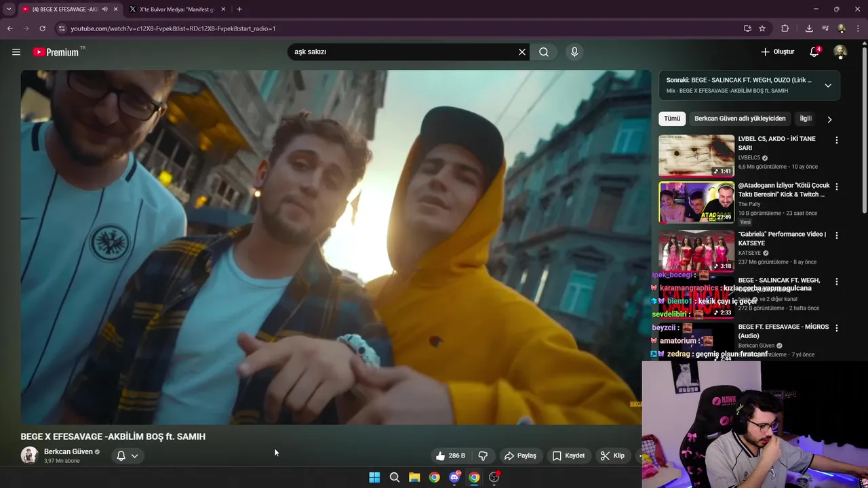Open LVBEL C5 İKİ TANE SARI thumbnail
868x488 pixels.
696,155
